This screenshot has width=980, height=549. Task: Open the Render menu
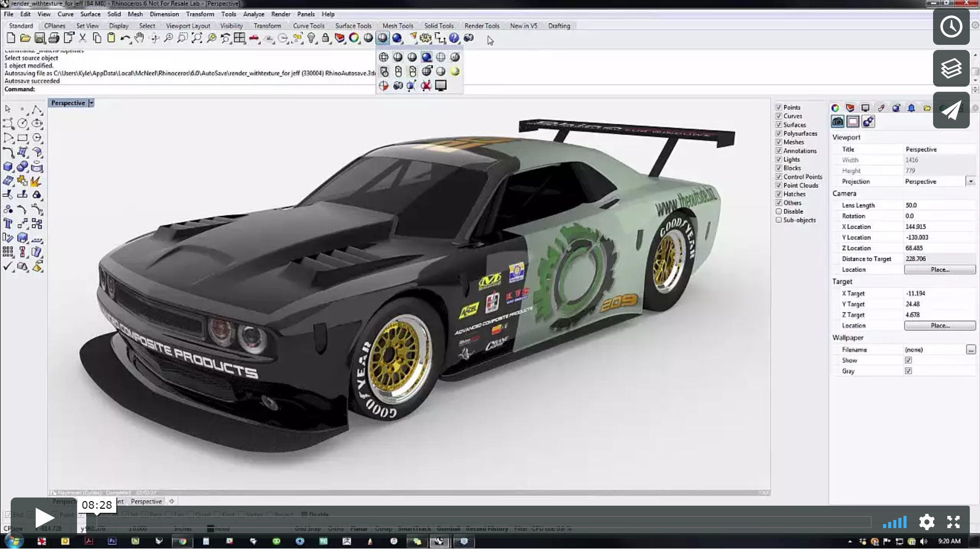coord(281,14)
